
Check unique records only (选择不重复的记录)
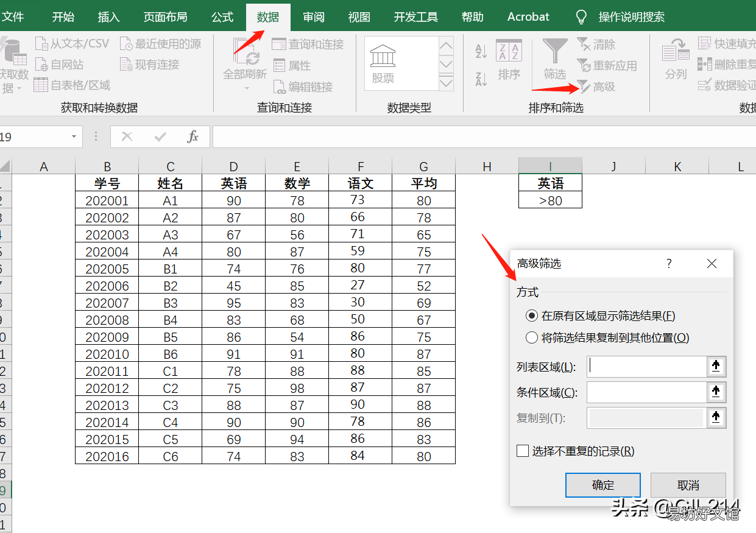pyautogui.click(x=576, y=451)
